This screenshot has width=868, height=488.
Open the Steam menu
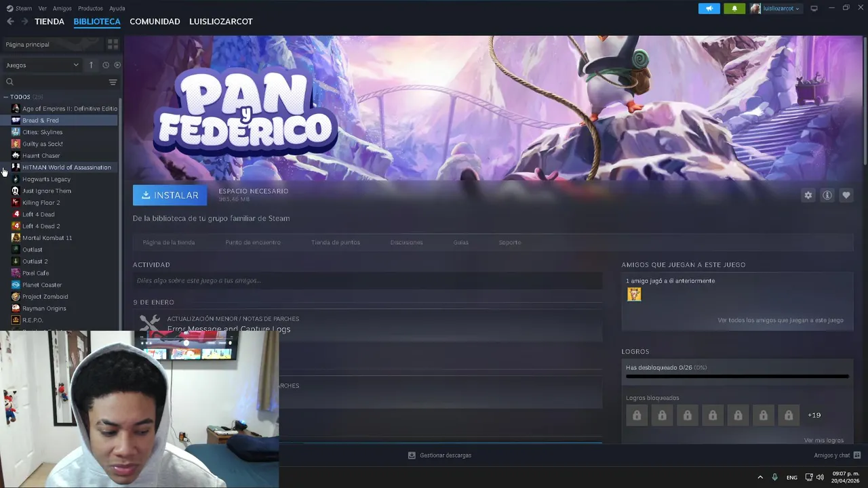(x=20, y=8)
